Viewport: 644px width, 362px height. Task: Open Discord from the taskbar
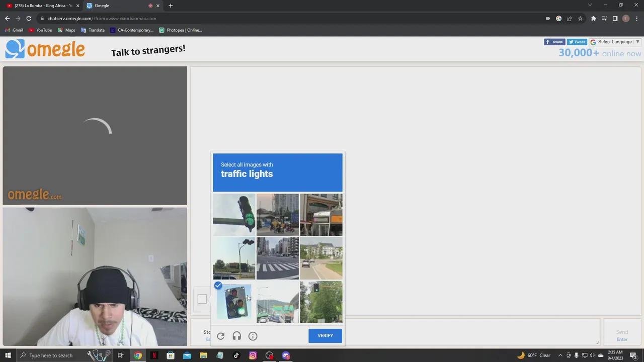pos(286,355)
